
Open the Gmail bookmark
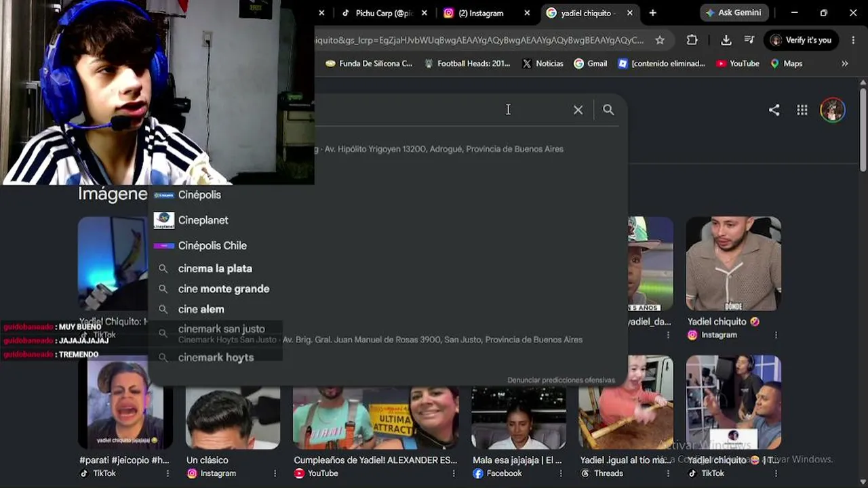591,64
